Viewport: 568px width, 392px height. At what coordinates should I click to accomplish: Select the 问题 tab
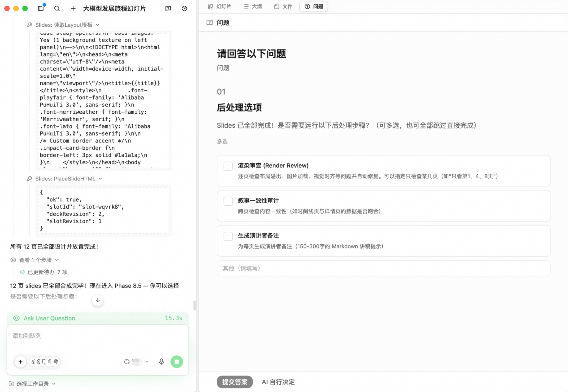[x=314, y=6]
